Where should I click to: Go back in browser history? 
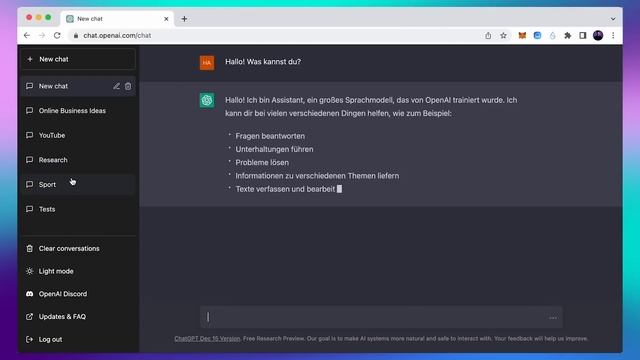pyautogui.click(x=27, y=36)
